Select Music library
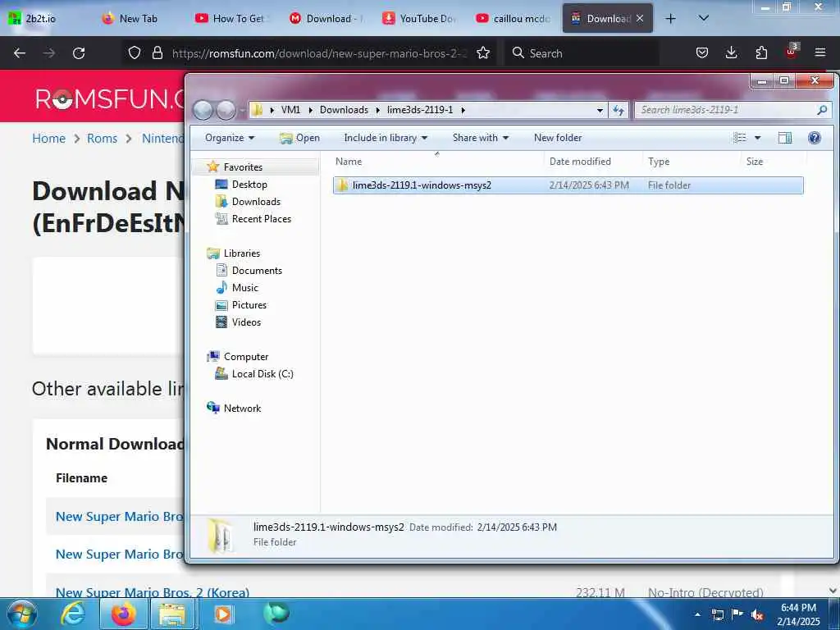840x630 pixels. click(x=244, y=288)
